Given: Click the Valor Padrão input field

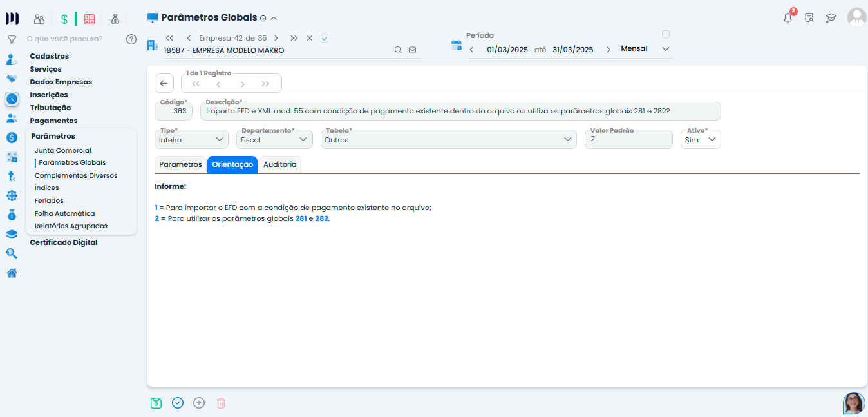Looking at the screenshot, I should 628,140.
